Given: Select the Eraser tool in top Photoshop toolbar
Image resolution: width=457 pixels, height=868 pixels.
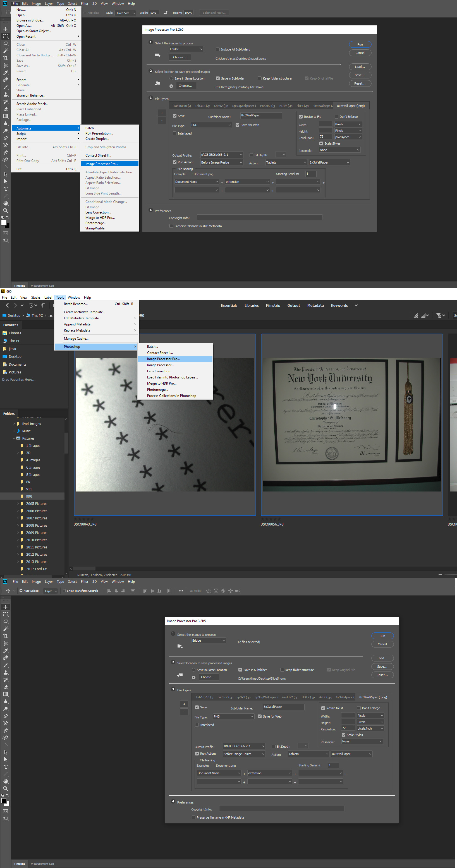Looking at the screenshot, I should (5, 109).
